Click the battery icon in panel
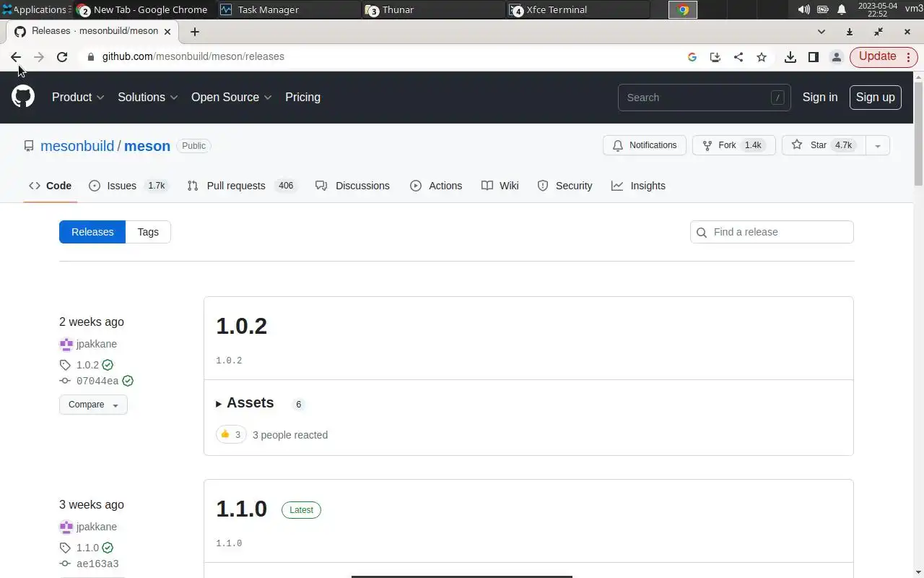This screenshot has height=578, width=924. 823,9
